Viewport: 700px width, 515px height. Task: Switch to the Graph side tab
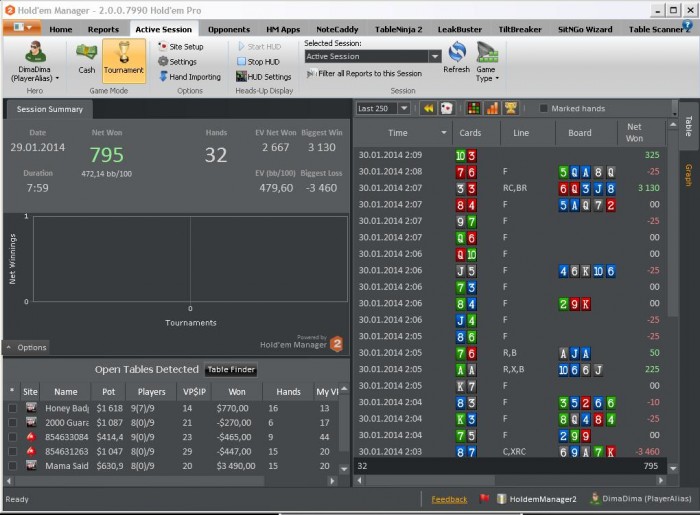tap(688, 175)
